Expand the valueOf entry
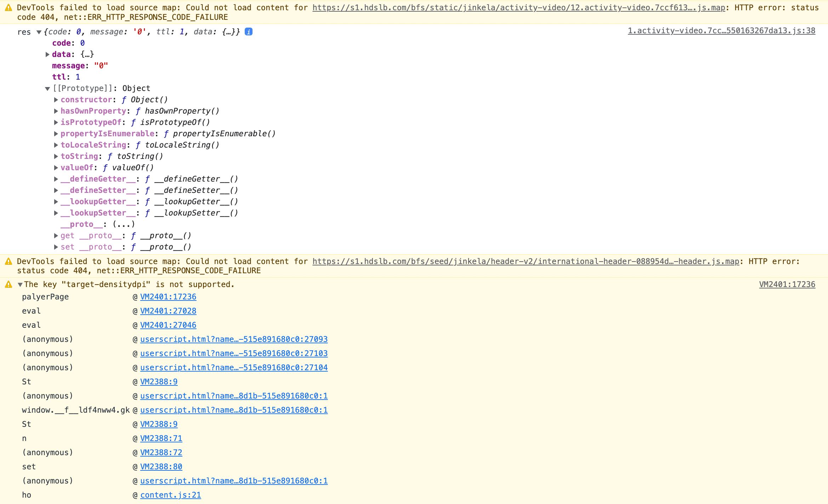 tap(56, 168)
